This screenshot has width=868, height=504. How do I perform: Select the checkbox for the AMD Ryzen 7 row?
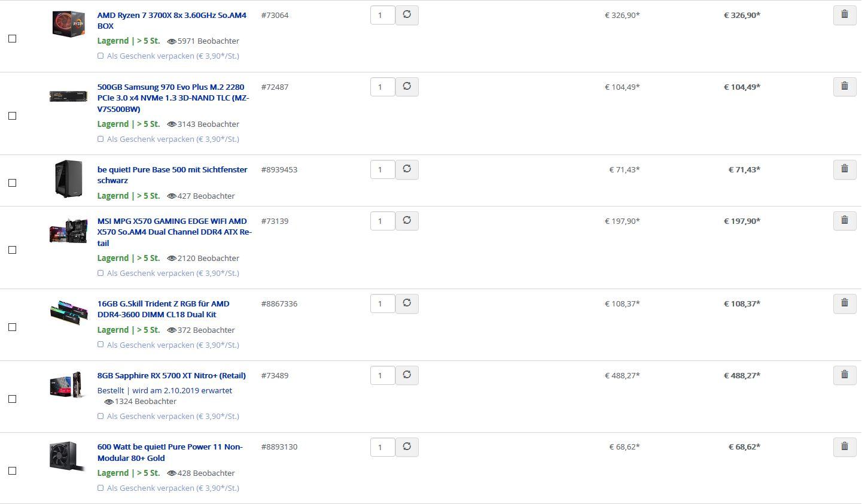click(x=12, y=39)
